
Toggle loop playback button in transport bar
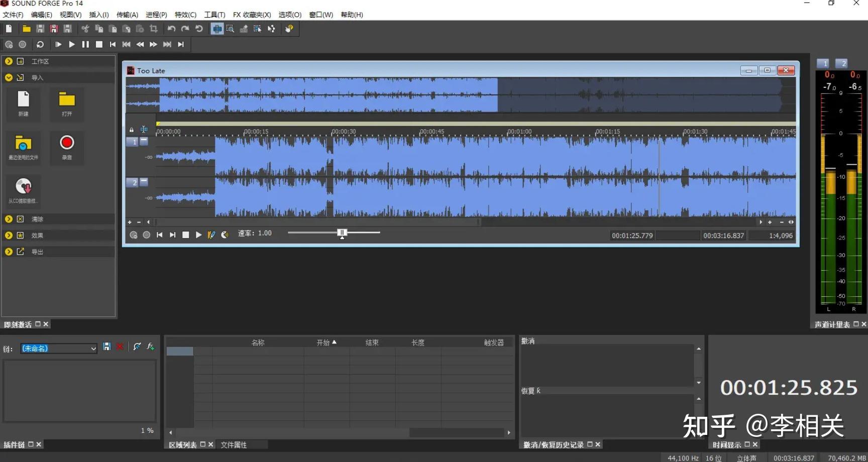pos(40,44)
